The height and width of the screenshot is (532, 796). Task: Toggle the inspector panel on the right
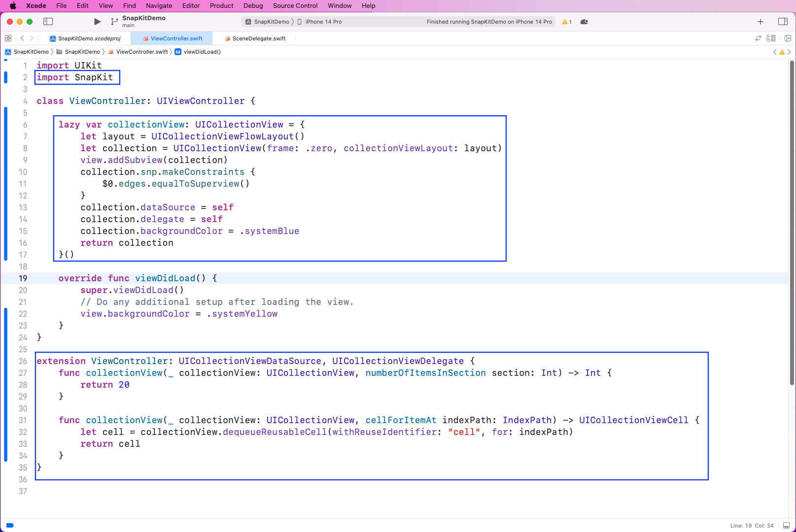(783, 22)
